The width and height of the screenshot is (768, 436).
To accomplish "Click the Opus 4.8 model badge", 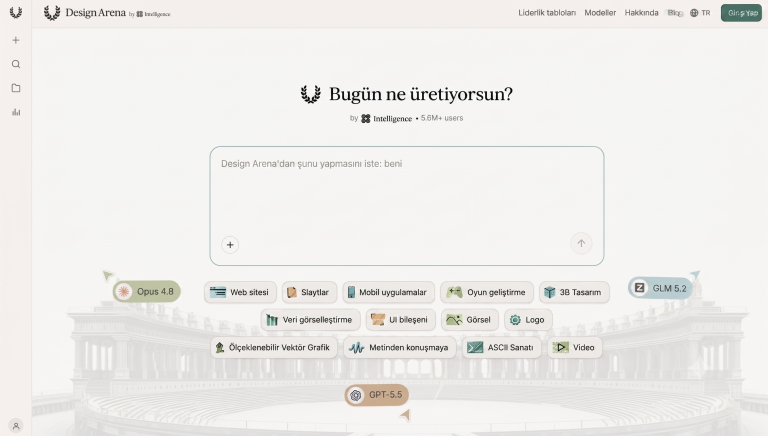I will (146, 291).
